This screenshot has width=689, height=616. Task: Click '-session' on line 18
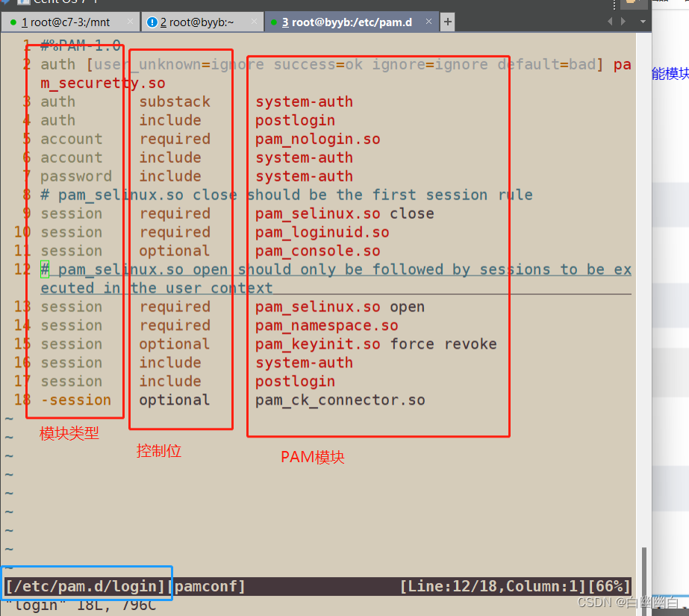(x=76, y=399)
